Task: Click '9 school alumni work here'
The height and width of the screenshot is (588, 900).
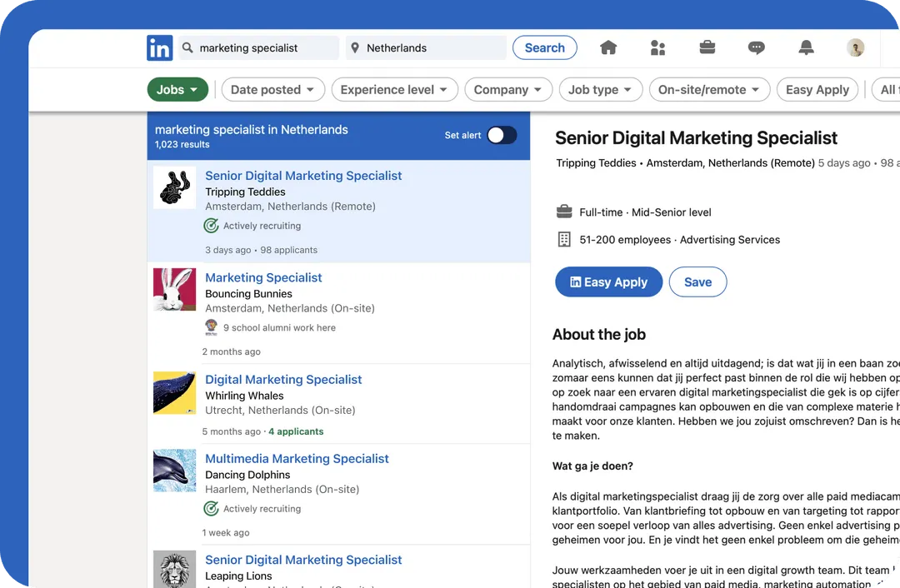Action: click(279, 327)
